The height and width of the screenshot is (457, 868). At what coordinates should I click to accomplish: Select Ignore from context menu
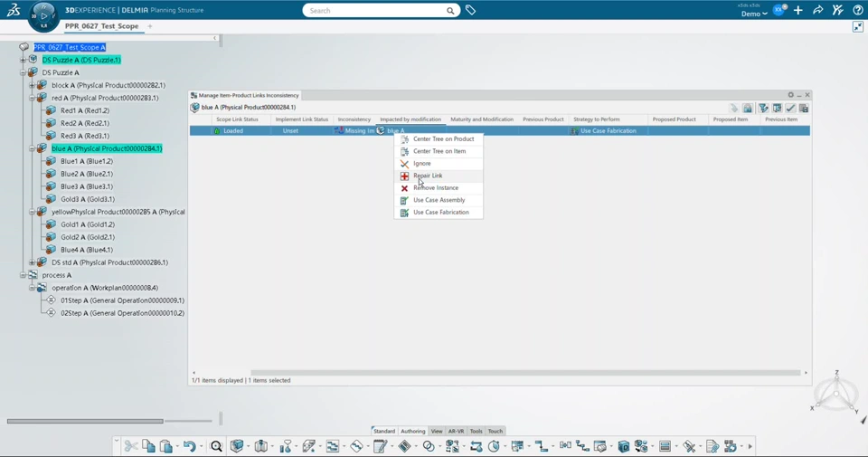[439, 164]
